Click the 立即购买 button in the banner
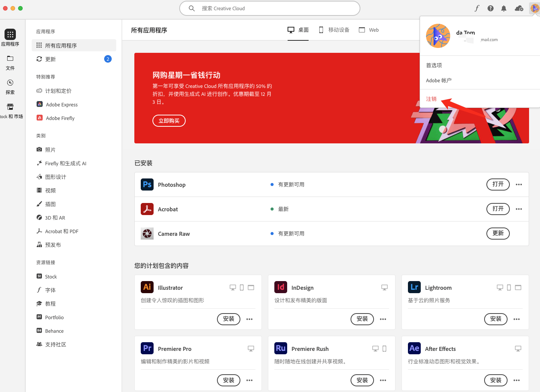This screenshot has height=392, width=540. coord(169,121)
